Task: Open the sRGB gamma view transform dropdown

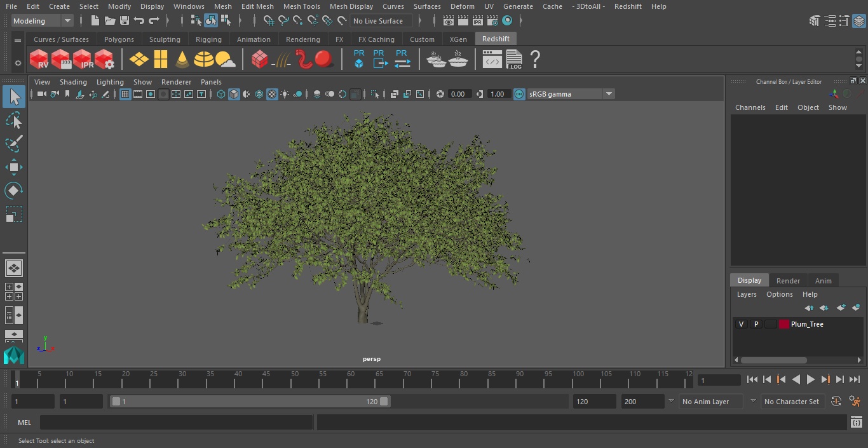Action: pyautogui.click(x=571, y=94)
